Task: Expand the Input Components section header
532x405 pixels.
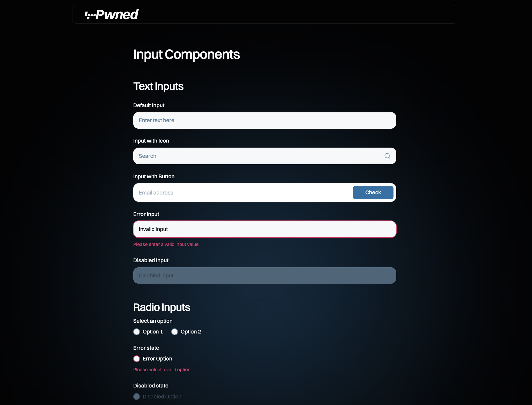Action: coord(186,54)
